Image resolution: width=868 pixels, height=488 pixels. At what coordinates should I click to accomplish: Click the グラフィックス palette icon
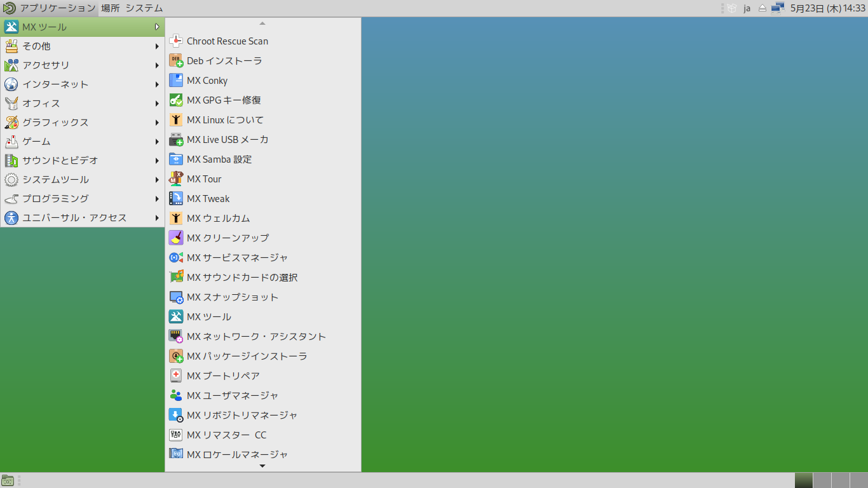tap(11, 123)
